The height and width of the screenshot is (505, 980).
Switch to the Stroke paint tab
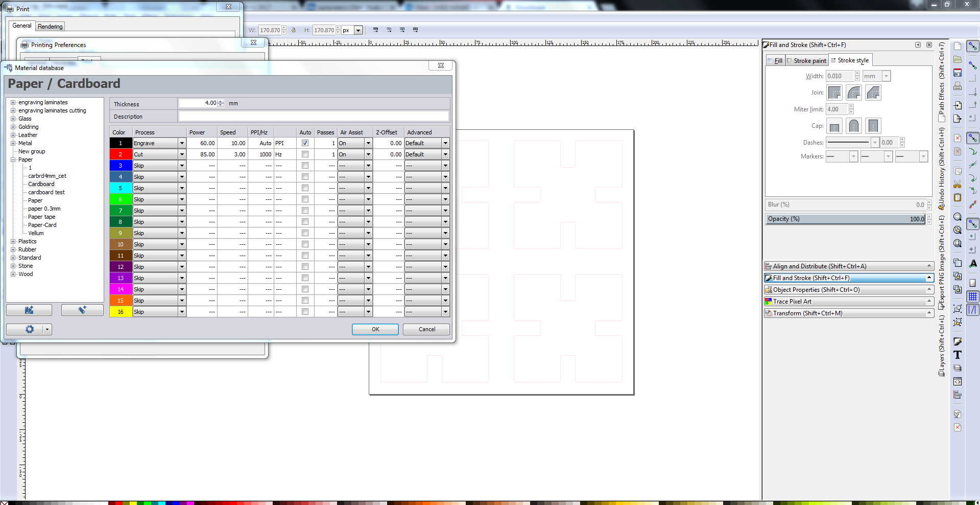point(807,61)
